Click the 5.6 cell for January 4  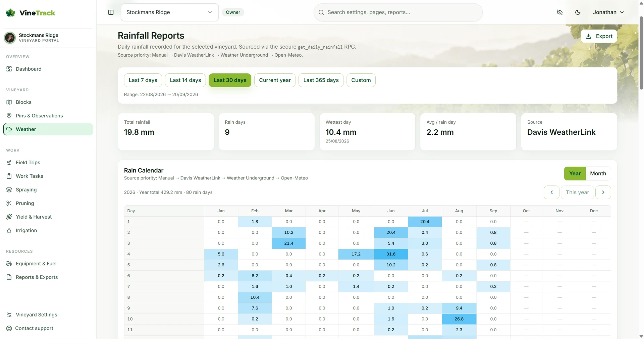click(x=221, y=254)
